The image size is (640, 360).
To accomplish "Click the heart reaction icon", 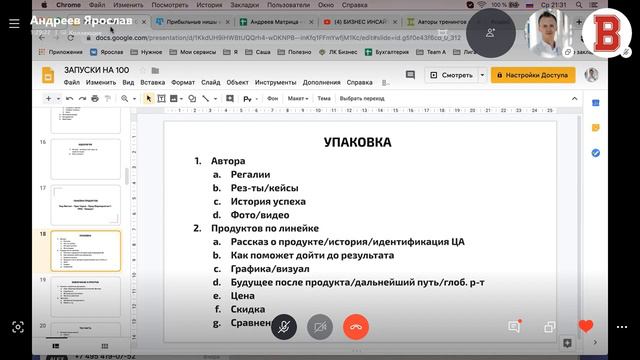I will point(586,326).
